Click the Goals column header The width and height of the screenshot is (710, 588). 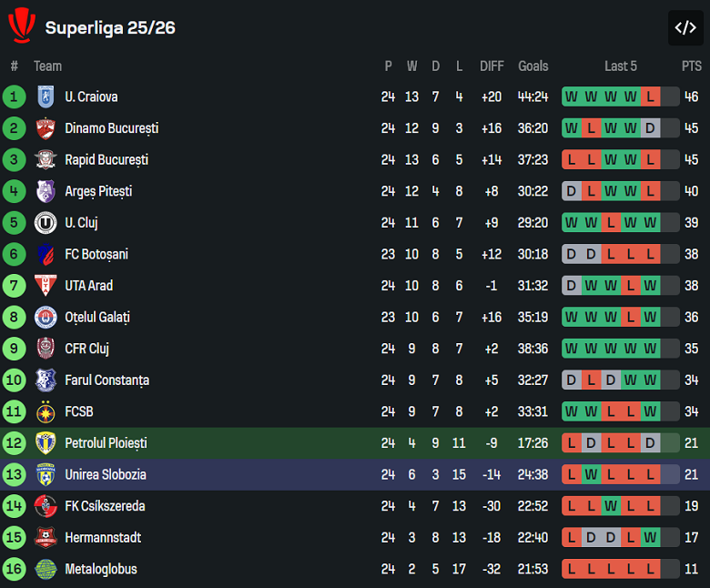coord(533,66)
